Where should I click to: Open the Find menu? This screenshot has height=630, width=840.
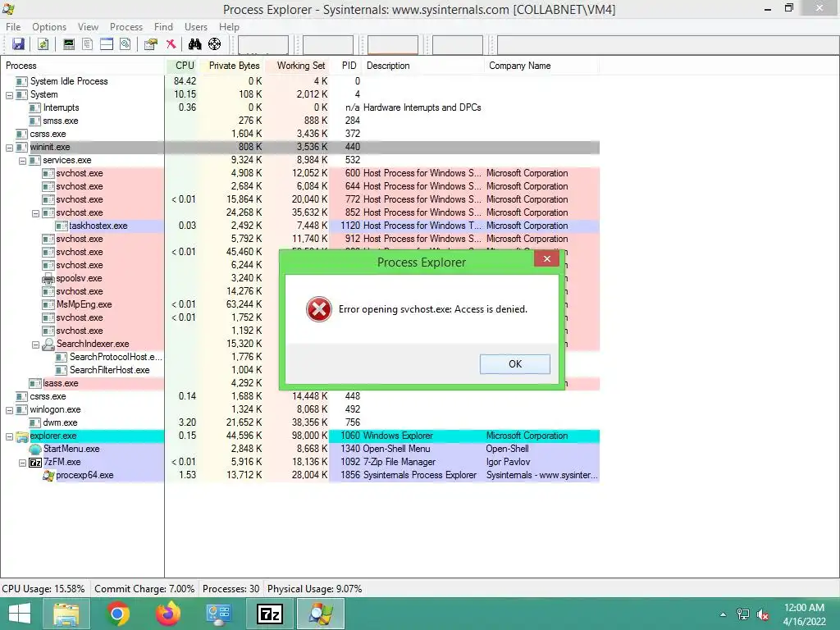[163, 27]
